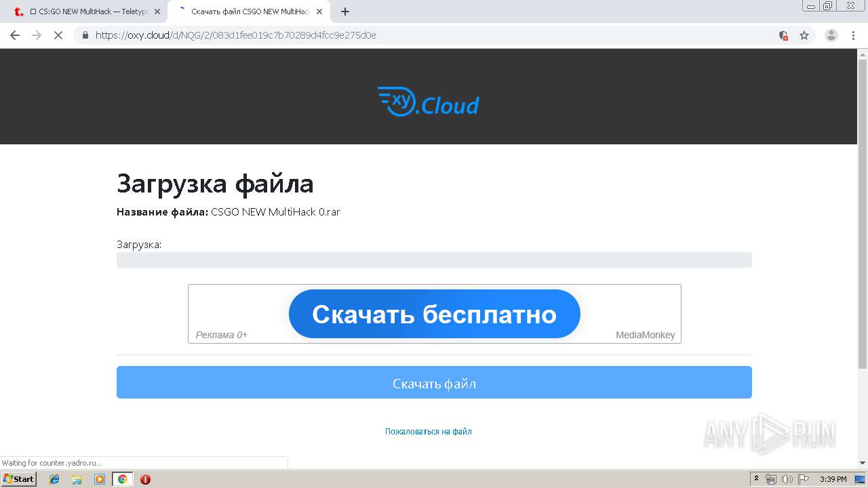Click the Action Center flag icon
868x488 pixels.
point(804,479)
